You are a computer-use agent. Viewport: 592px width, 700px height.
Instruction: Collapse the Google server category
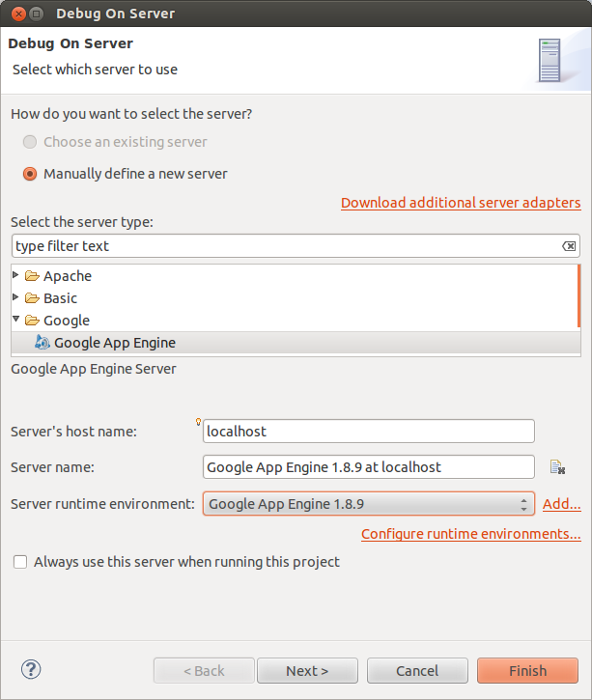coord(15,321)
